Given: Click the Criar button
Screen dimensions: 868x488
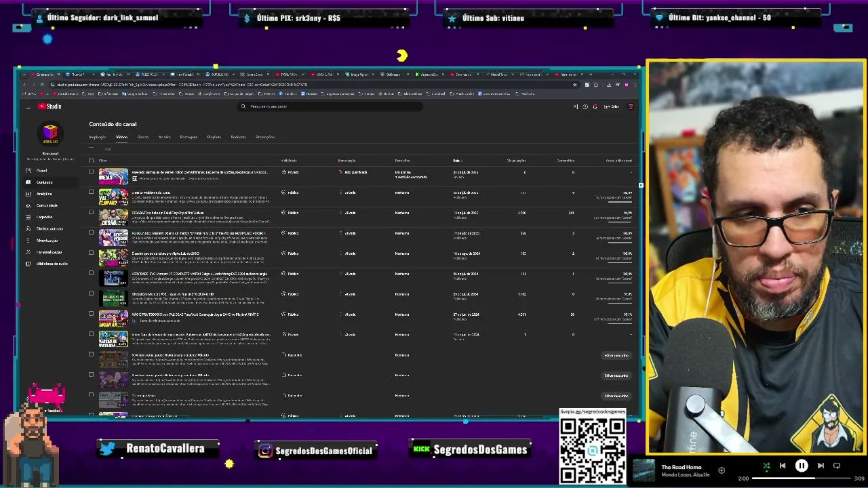Looking at the screenshot, I should [x=611, y=106].
